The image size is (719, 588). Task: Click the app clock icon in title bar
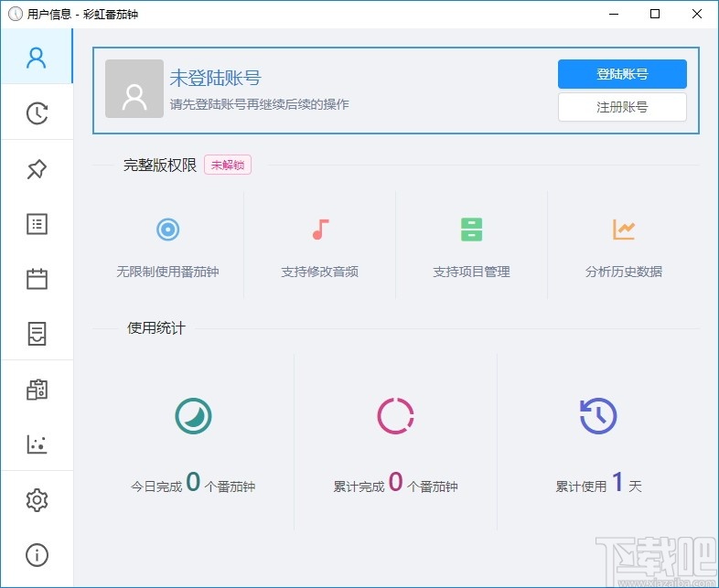pos(16,14)
